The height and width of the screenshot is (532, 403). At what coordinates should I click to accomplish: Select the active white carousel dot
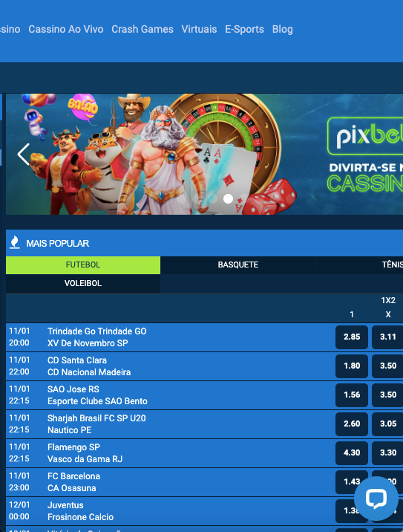point(228,199)
